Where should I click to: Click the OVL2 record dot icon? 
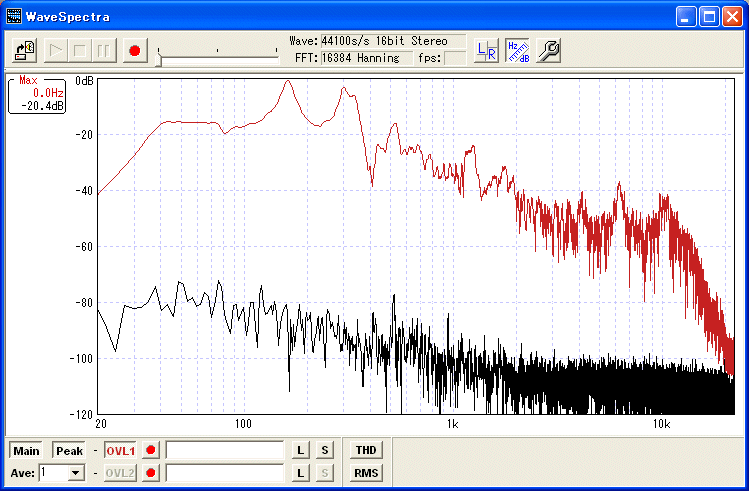click(152, 472)
